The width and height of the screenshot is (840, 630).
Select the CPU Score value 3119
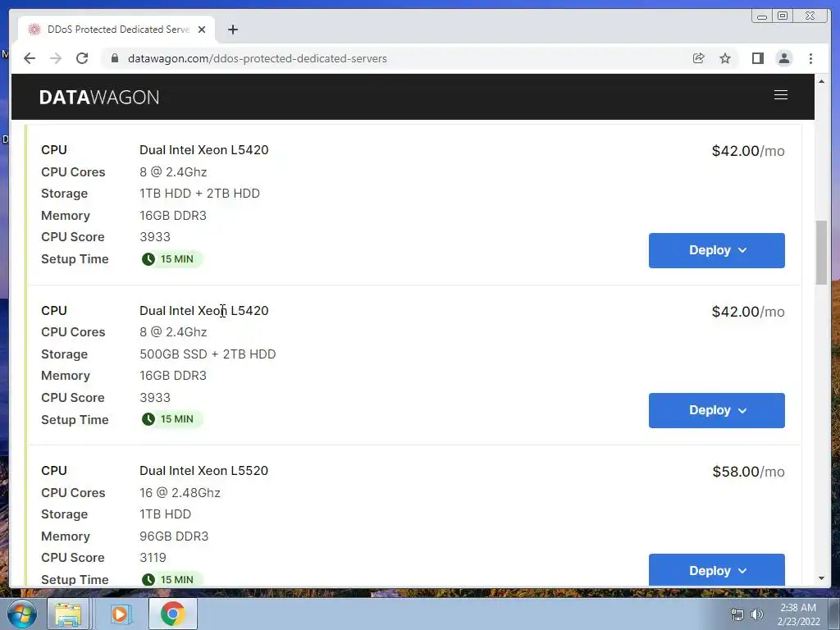click(153, 558)
